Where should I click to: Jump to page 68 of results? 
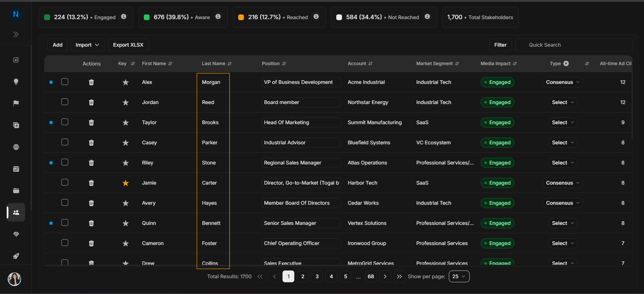pyautogui.click(x=371, y=277)
